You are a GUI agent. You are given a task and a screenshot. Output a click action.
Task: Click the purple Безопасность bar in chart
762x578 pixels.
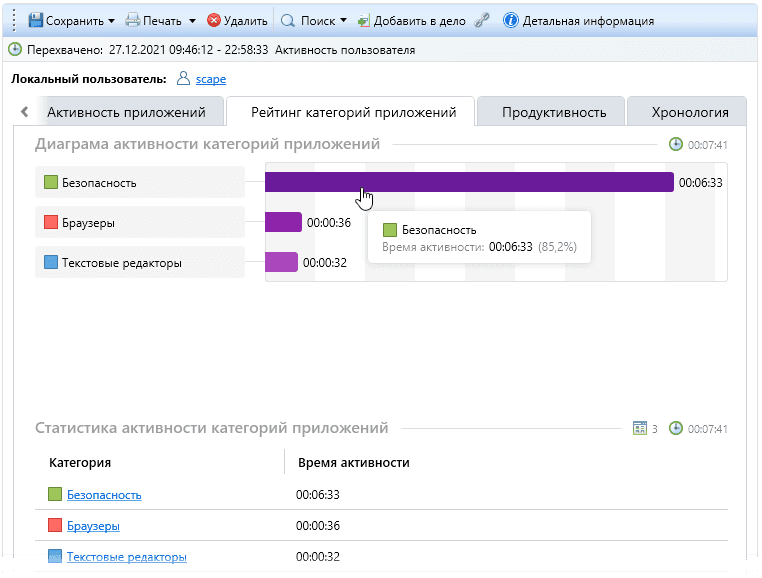pyautogui.click(x=469, y=182)
